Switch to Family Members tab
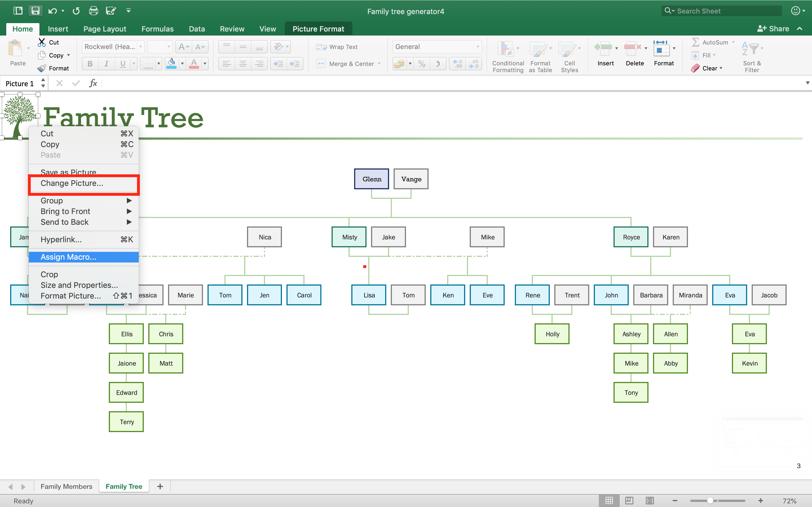 pyautogui.click(x=67, y=486)
